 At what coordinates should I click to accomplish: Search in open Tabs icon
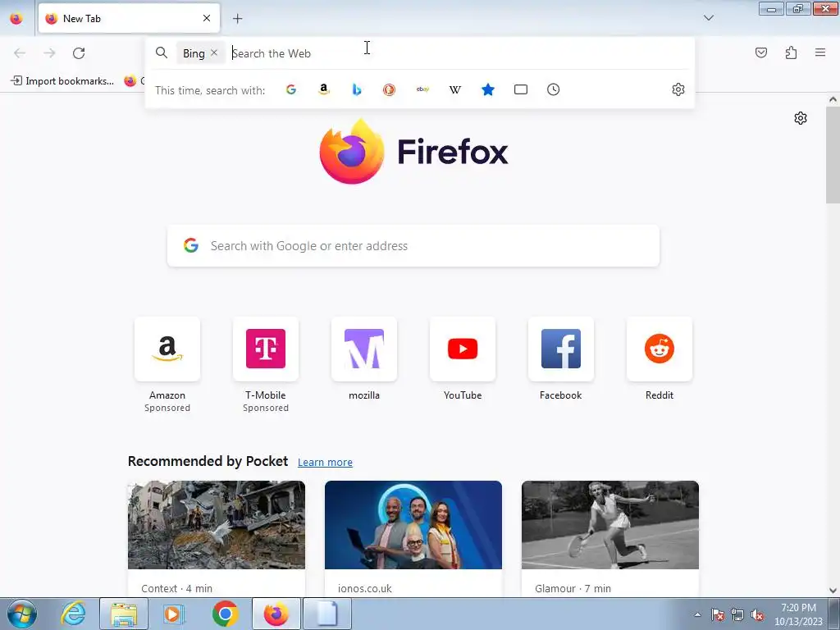point(521,89)
